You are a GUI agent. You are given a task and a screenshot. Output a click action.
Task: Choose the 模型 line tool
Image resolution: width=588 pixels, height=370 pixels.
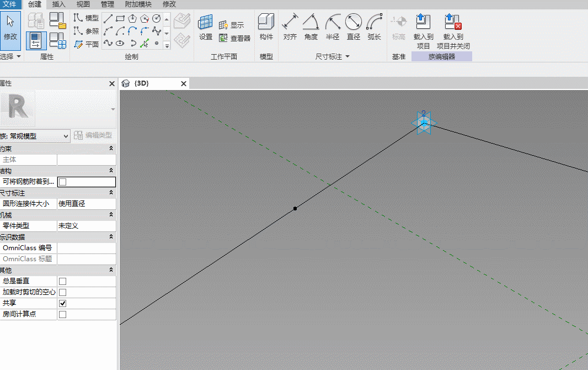click(86, 18)
